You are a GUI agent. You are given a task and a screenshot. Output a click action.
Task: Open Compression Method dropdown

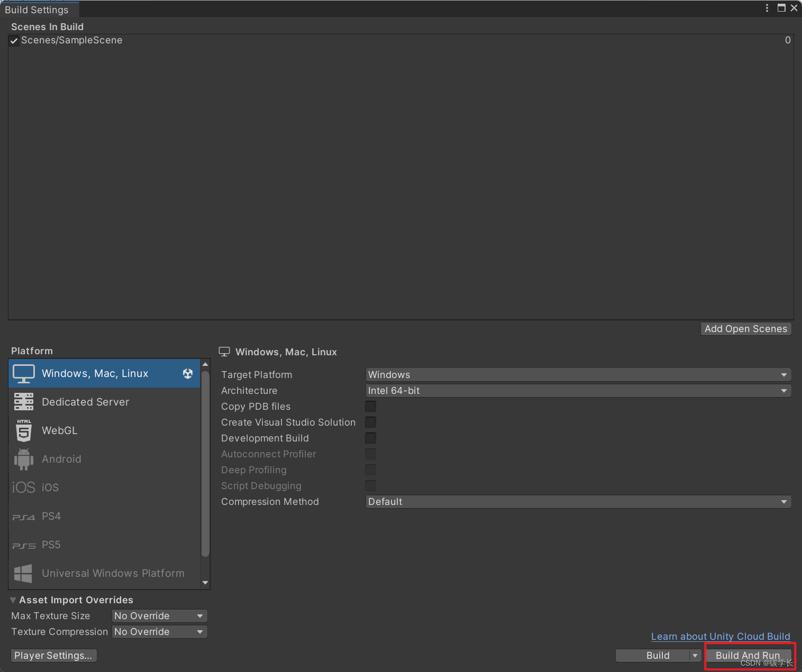(578, 501)
